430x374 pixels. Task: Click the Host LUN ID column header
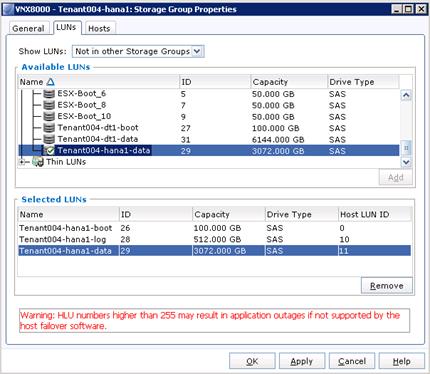[x=375, y=214]
